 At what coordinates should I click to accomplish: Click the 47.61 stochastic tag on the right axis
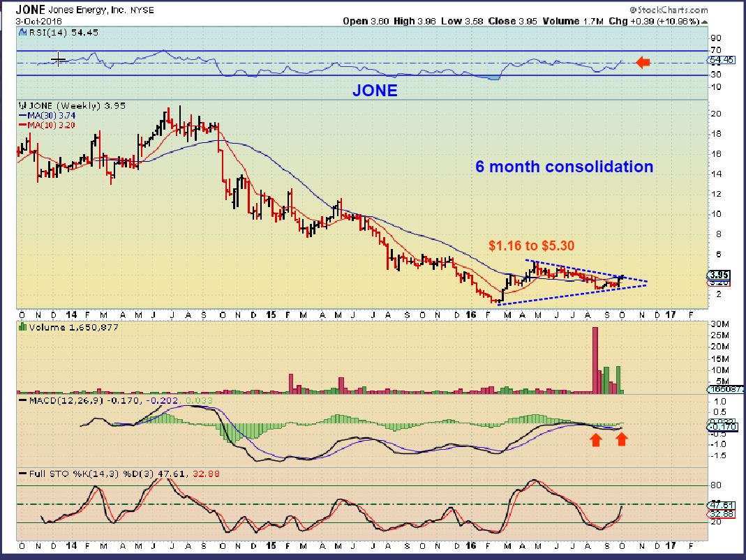coord(722,506)
